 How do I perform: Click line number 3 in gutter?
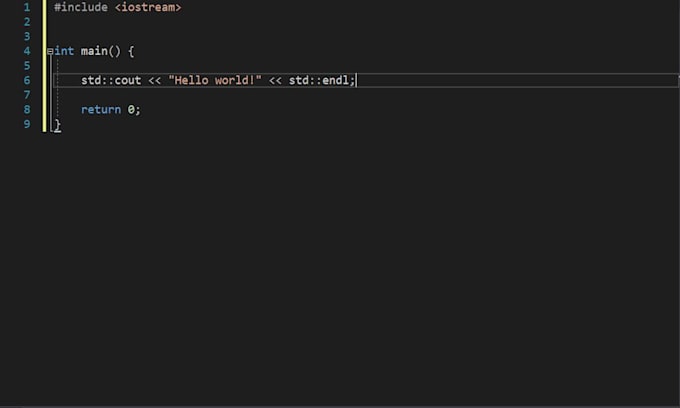coord(26,36)
